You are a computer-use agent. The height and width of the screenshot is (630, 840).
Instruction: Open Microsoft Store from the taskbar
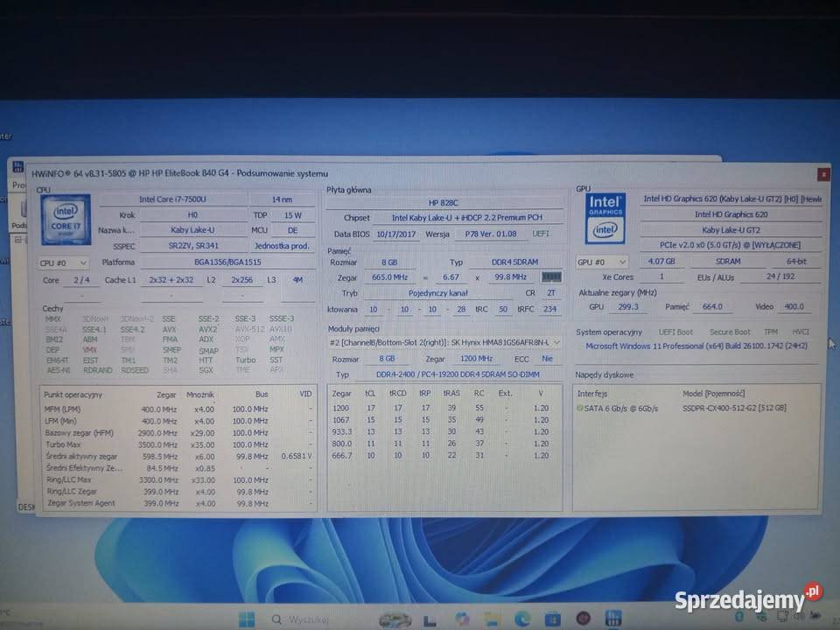553,619
